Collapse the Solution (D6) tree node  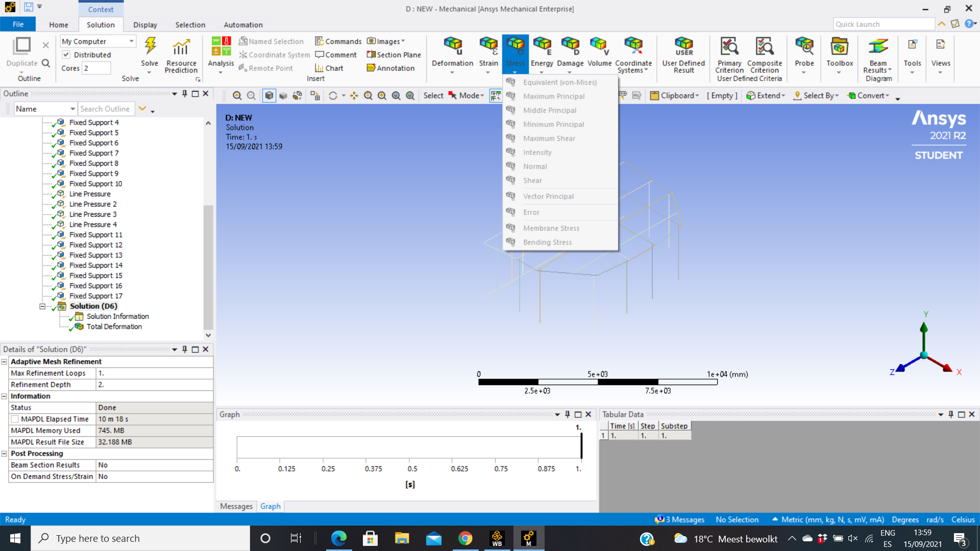coord(42,306)
